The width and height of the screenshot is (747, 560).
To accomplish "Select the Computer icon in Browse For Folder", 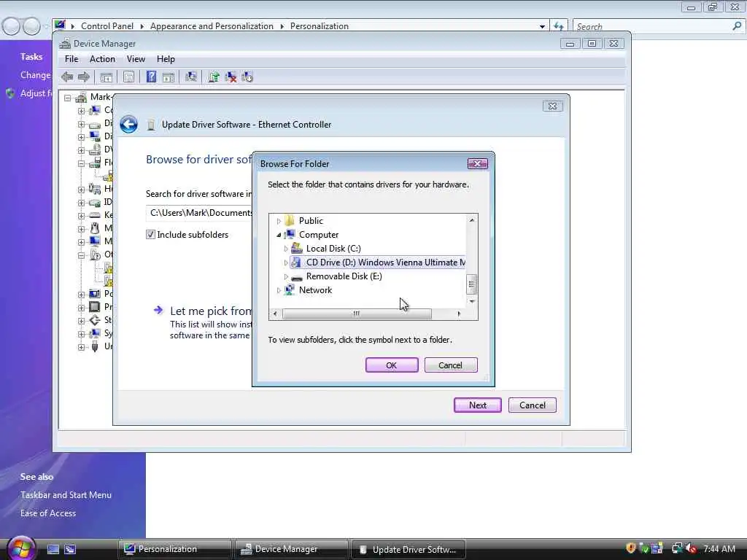I will click(x=290, y=235).
